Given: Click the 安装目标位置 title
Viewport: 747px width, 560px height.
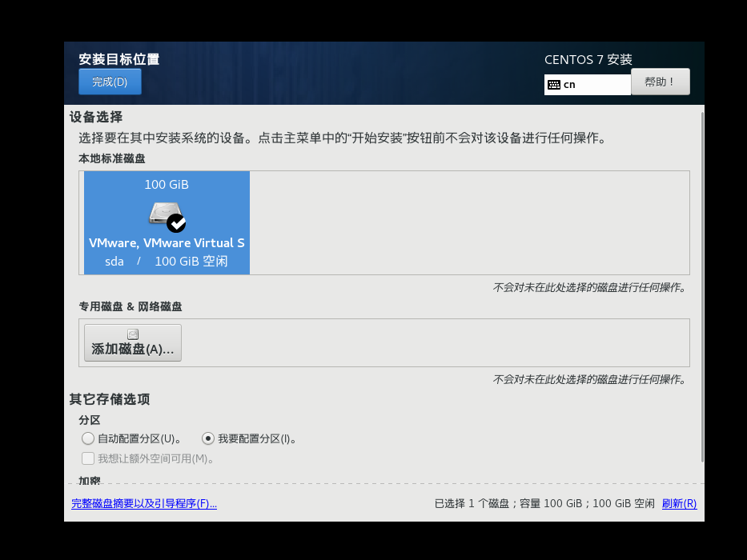Looking at the screenshot, I should pyautogui.click(x=119, y=59).
